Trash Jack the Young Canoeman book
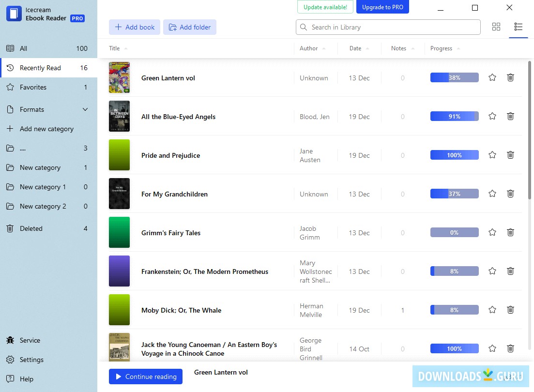534x392 pixels. pyautogui.click(x=510, y=349)
